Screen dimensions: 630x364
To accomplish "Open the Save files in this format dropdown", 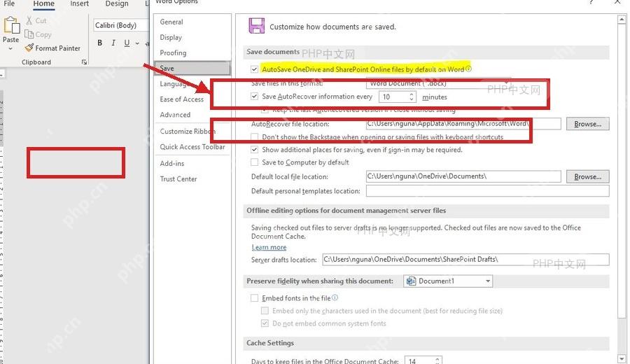I will pyautogui.click(x=438, y=83).
